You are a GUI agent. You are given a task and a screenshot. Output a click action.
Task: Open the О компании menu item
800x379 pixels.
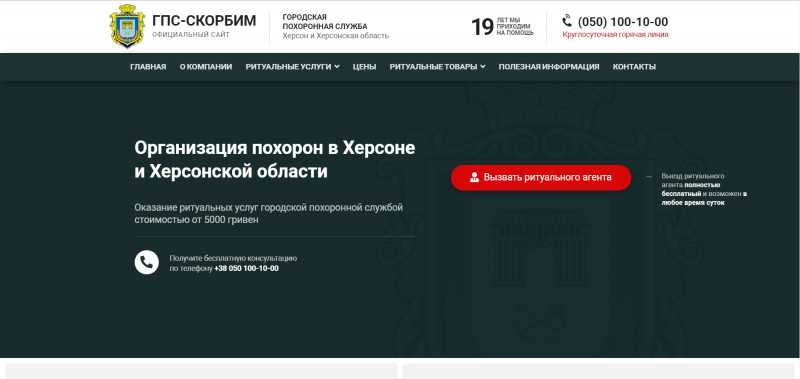206,67
